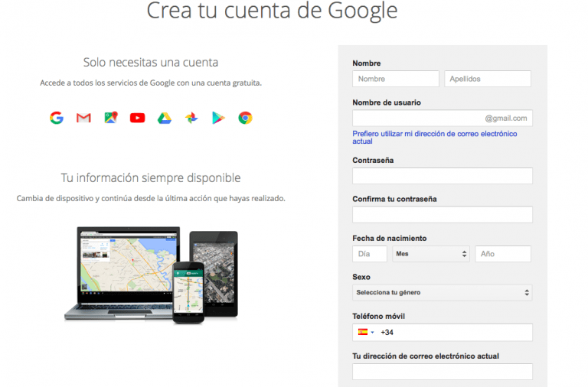588x387 pixels.
Task: Click the current email address field
Action: pos(442,372)
